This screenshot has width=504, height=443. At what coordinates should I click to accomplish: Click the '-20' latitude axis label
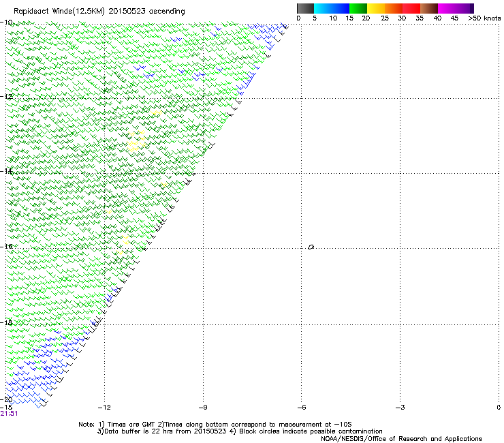[x=6, y=400]
